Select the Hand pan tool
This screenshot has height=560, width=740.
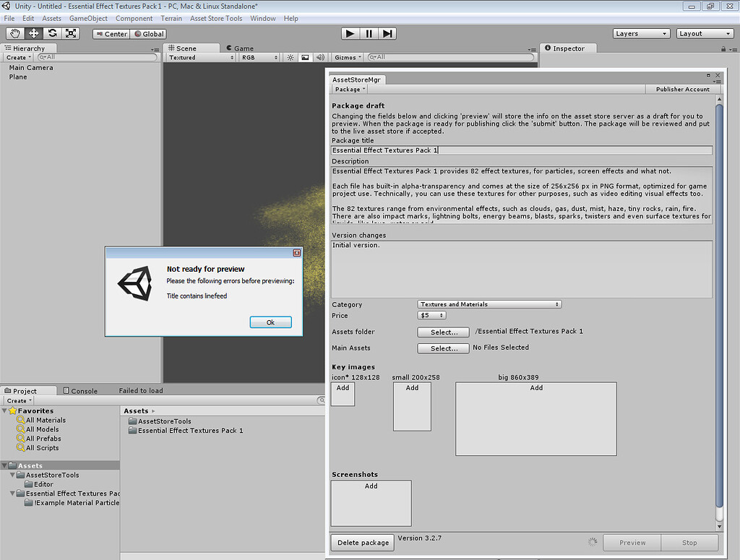(14, 33)
